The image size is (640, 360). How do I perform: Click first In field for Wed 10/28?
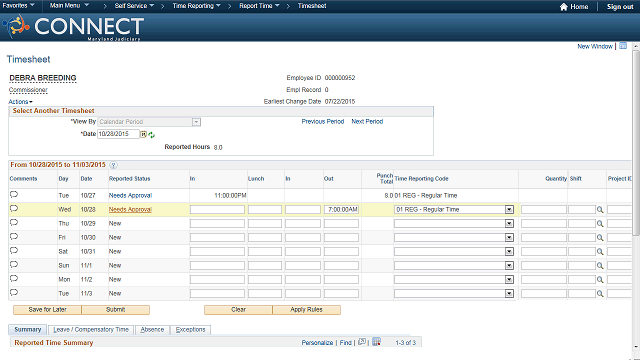tap(217, 210)
